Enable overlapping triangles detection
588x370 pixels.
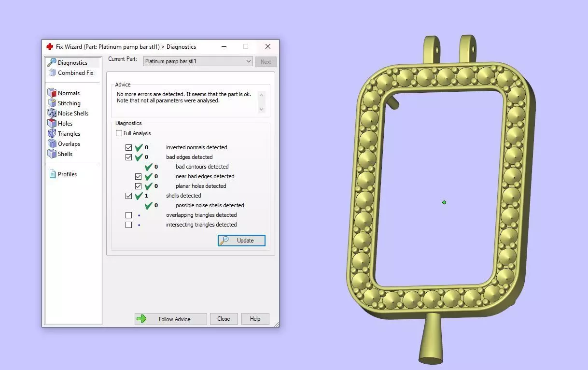point(128,215)
